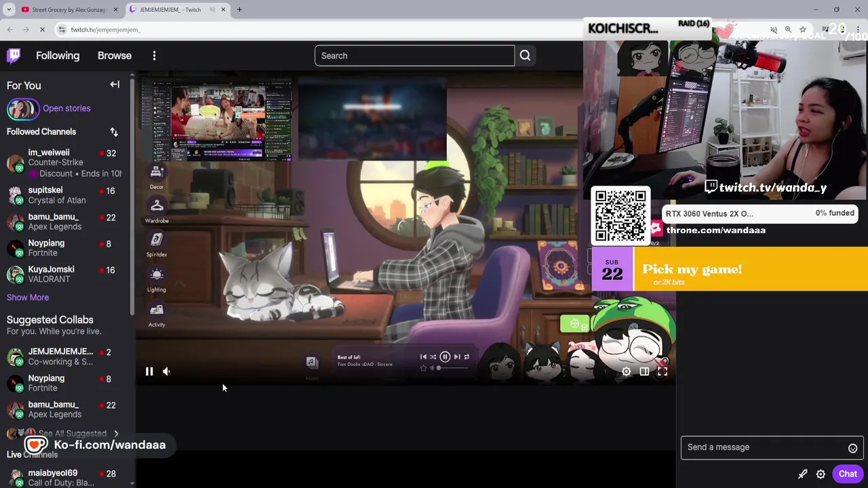Screen dimensions: 868x488
Task: Open chat settings gear
Action: click(821, 474)
